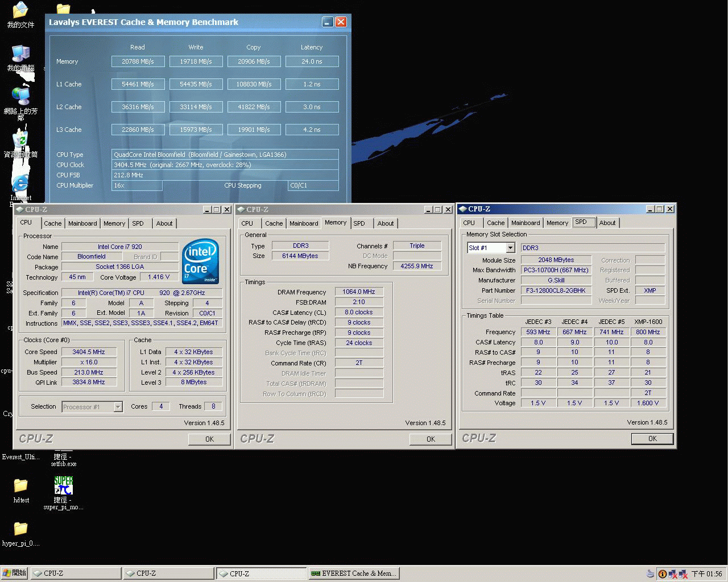Click the input method icon beside the tray

(651, 573)
